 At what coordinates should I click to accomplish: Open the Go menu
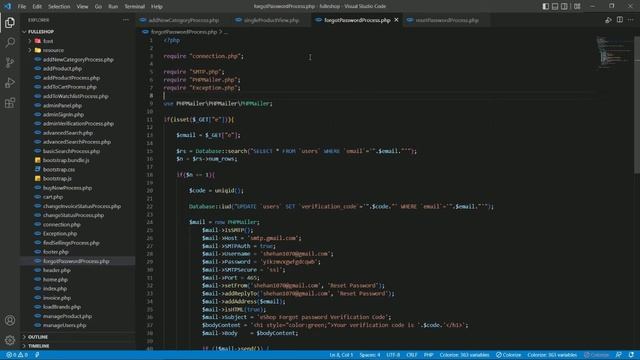pyautogui.click(x=98, y=7)
